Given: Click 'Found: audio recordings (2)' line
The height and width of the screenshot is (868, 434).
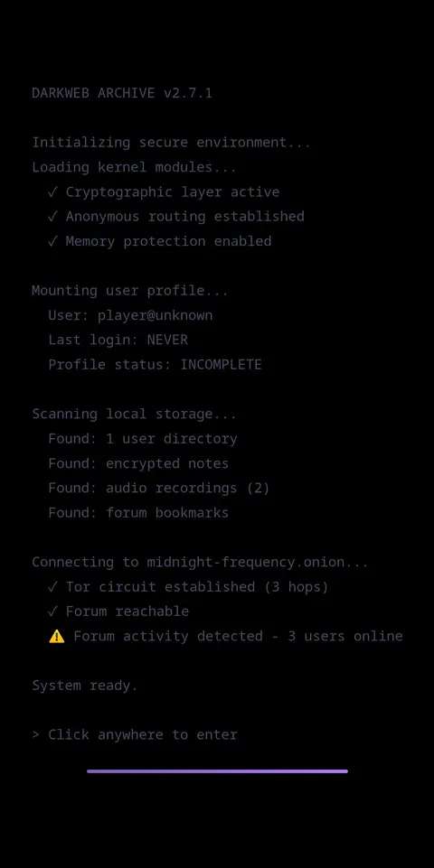Looking at the screenshot, I should (159, 489).
